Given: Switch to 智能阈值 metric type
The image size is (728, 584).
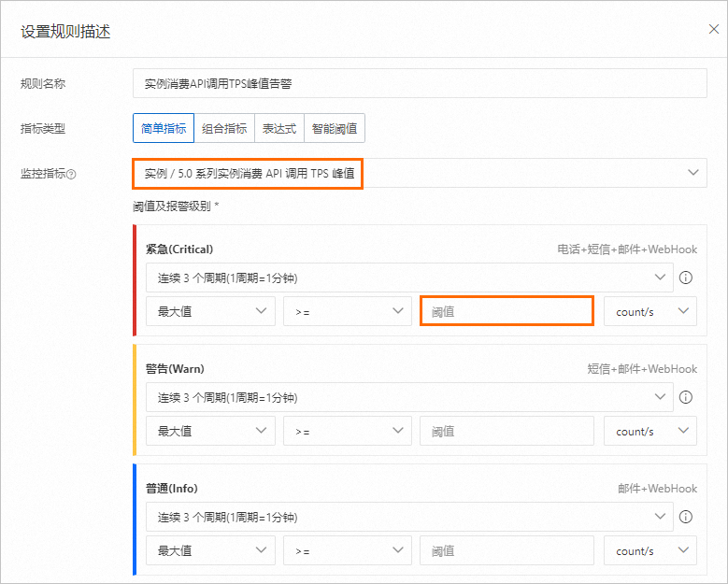Looking at the screenshot, I should (335, 129).
